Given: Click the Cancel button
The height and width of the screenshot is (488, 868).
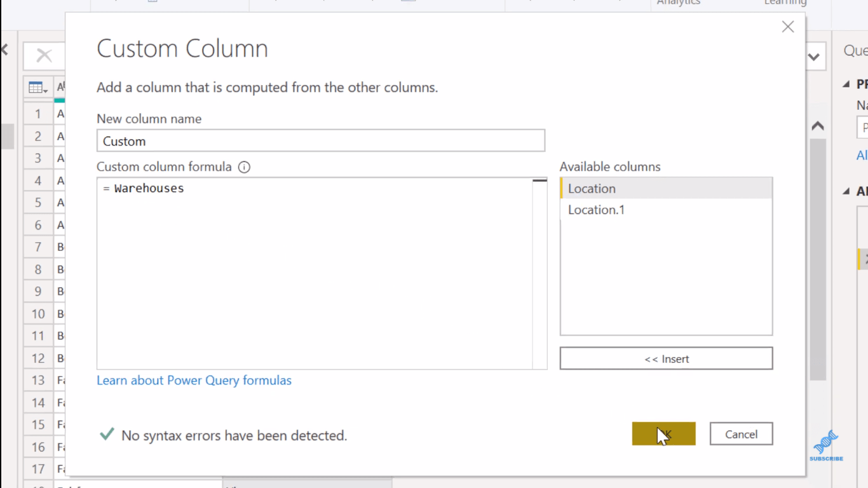Looking at the screenshot, I should (x=741, y=434).
